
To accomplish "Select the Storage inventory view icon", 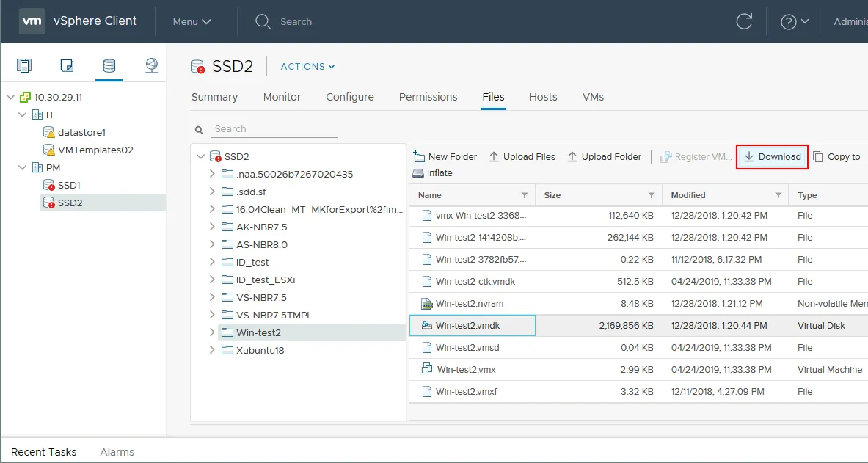I will coord(109,66).
